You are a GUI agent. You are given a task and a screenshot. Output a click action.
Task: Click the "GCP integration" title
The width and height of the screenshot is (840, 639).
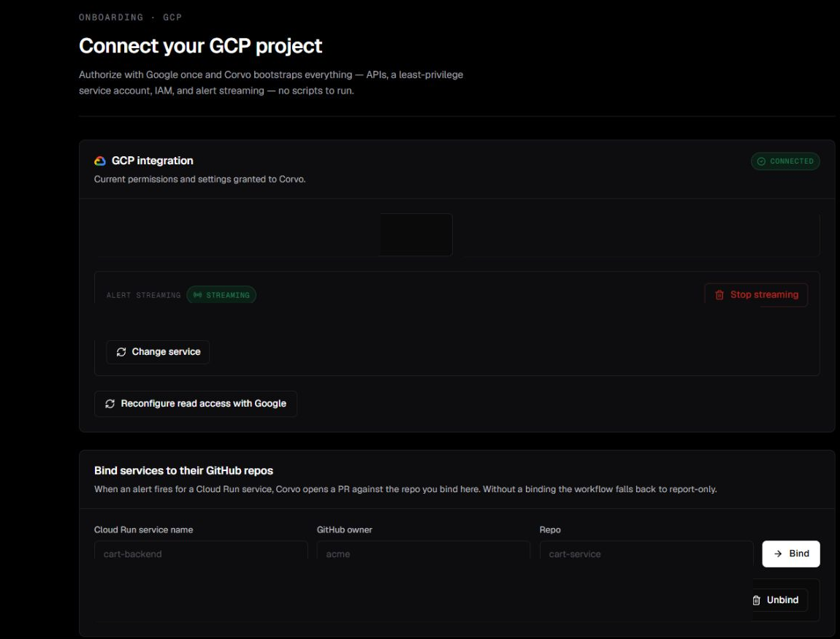(x=152, y=161)
